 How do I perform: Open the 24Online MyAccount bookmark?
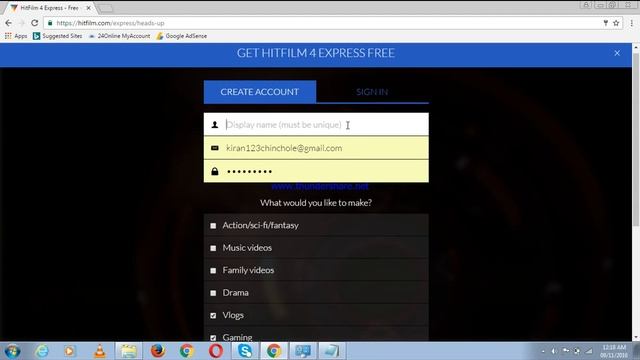click(x=119, y=36)
